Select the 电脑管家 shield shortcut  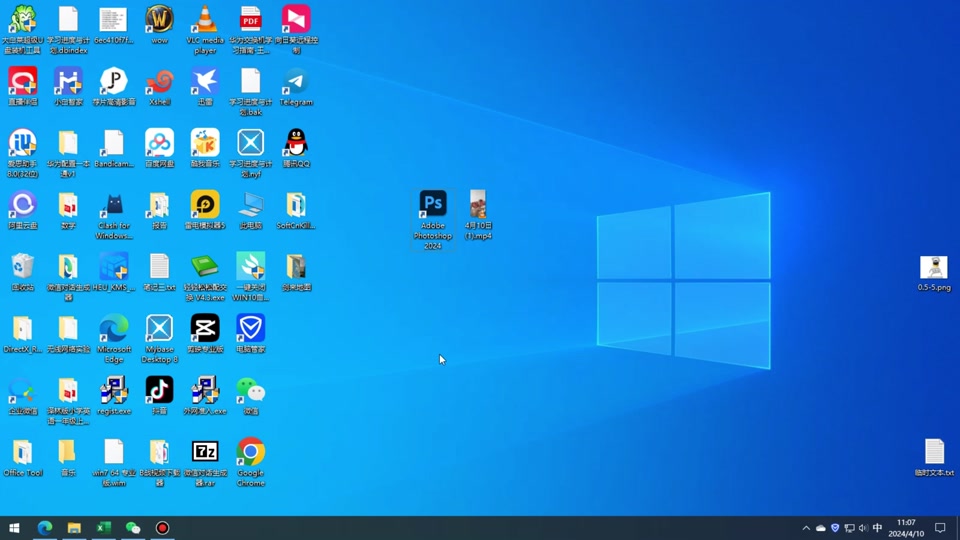pyautogui.click(x=250, y=334)
